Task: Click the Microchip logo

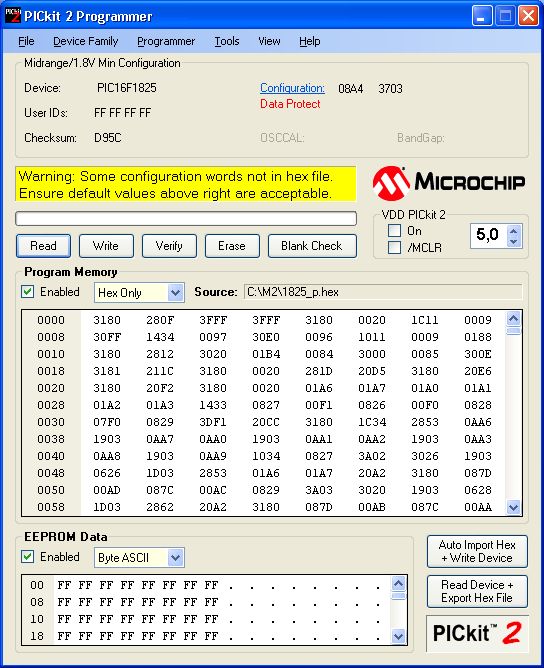Action: [449, 182]
